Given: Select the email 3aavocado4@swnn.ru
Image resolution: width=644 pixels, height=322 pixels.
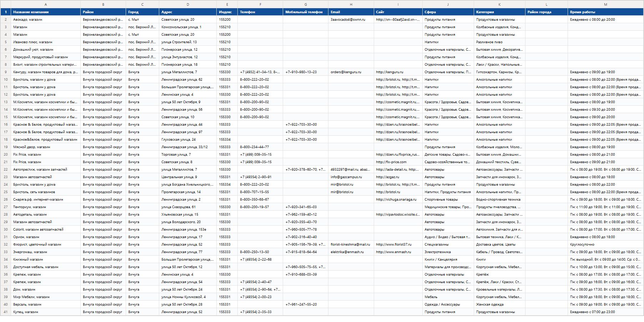Looking at the screenshot, I should point(351,20).
